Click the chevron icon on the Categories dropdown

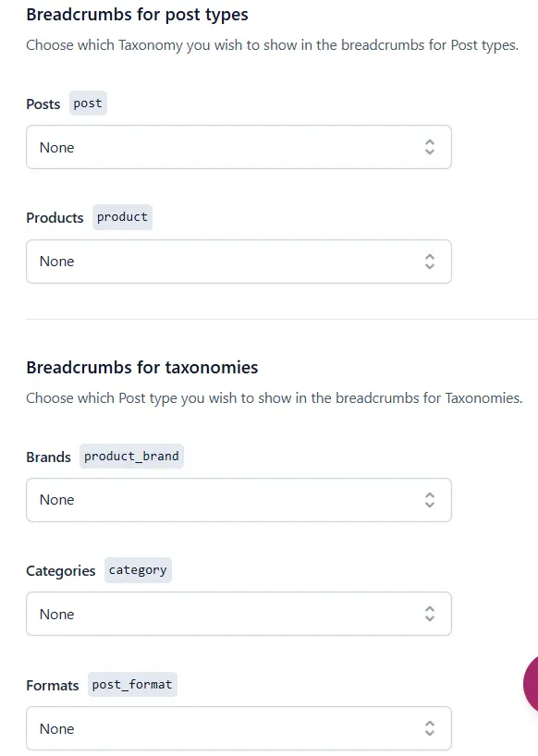(x=430, y=614)
